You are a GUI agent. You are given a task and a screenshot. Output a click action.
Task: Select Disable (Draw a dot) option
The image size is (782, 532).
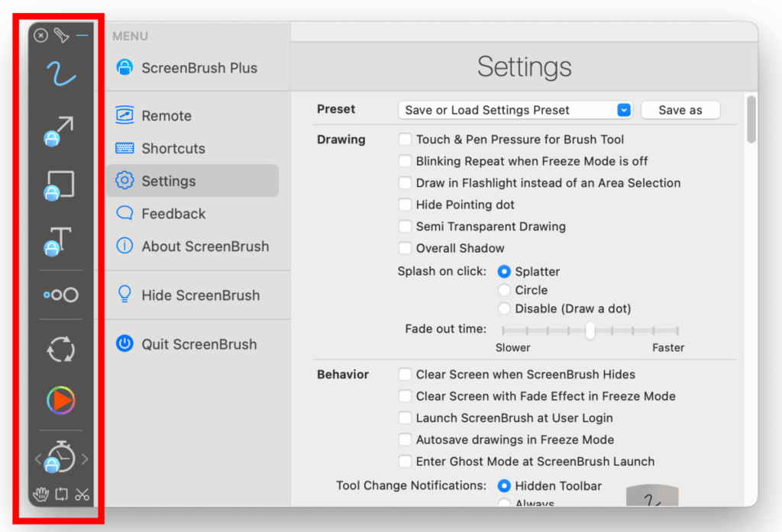click(504, 308)
